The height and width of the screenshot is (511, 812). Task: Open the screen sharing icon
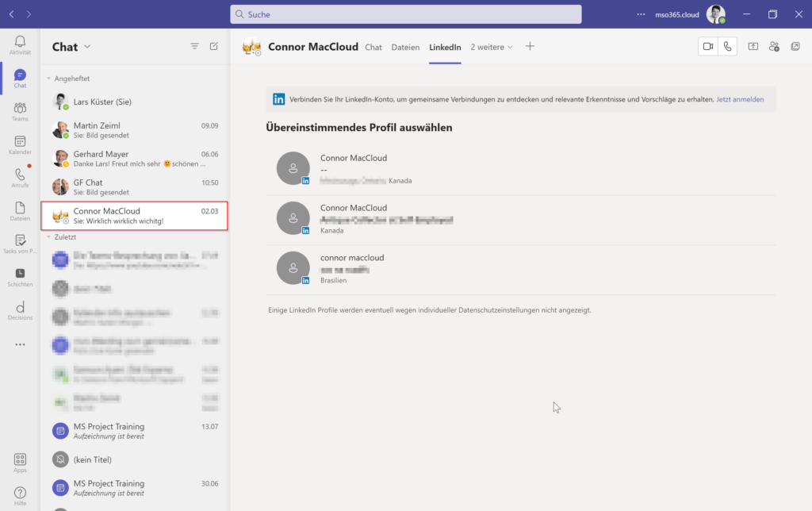[x=753, y=46]
